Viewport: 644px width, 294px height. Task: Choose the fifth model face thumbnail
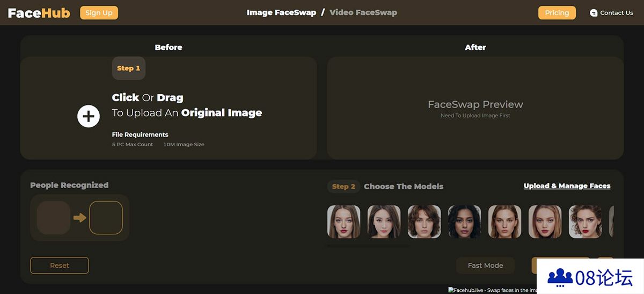click(505, 221)
